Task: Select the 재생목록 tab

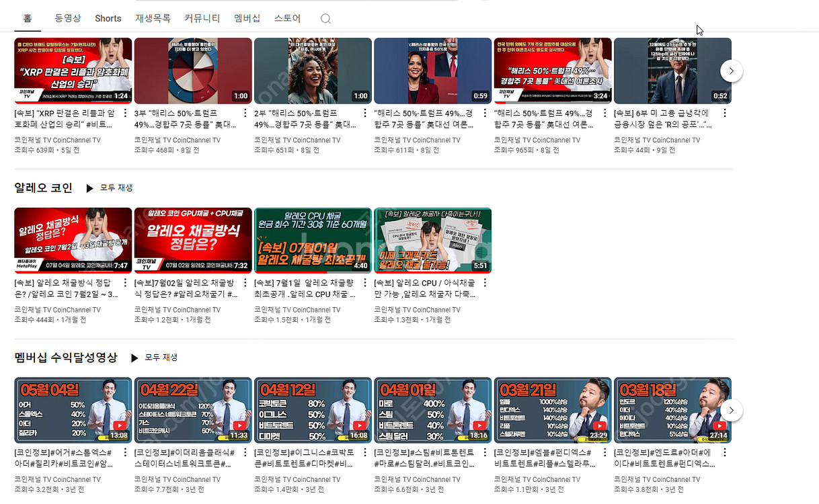Action: coord(153,19)
